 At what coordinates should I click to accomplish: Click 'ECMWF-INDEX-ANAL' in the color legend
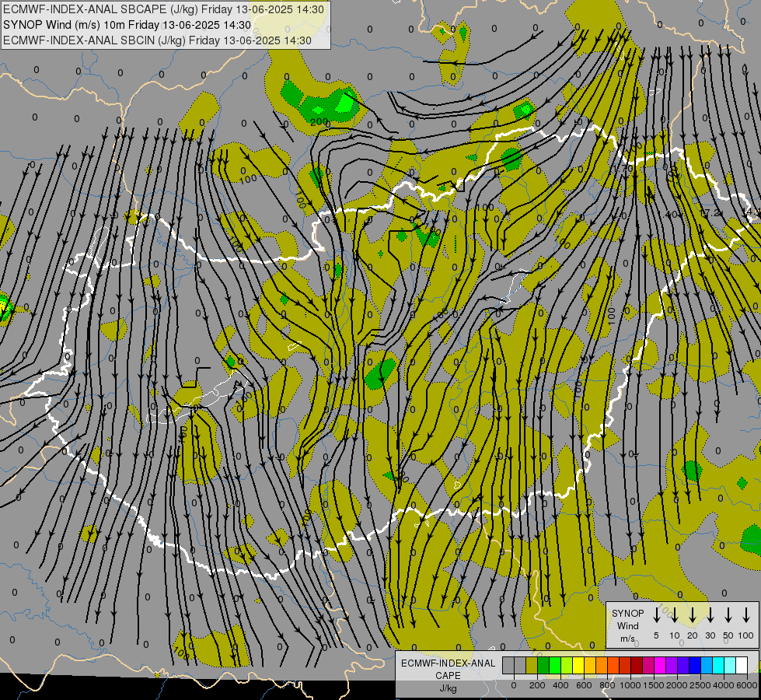tap(448, 663)
